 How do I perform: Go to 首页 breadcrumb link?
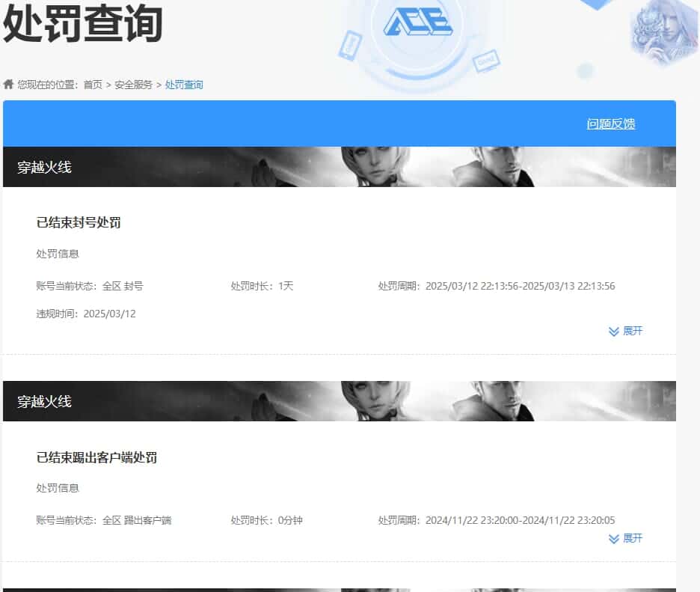click(x=93, y=85)
